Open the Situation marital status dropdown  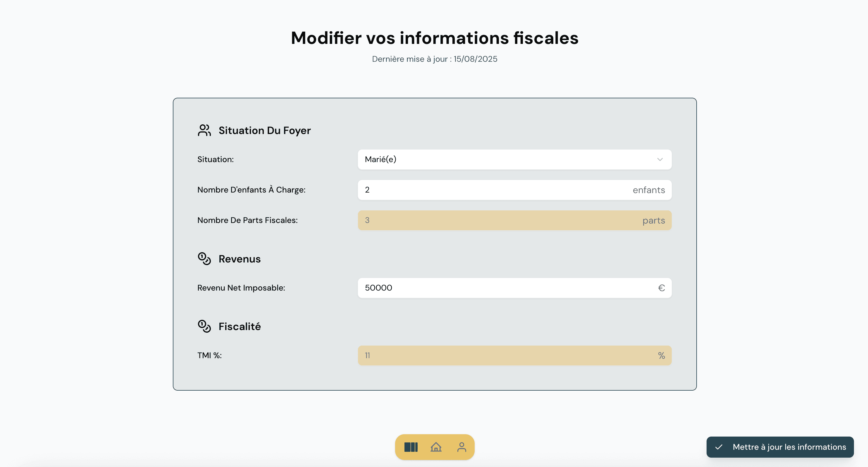[514, 159]
